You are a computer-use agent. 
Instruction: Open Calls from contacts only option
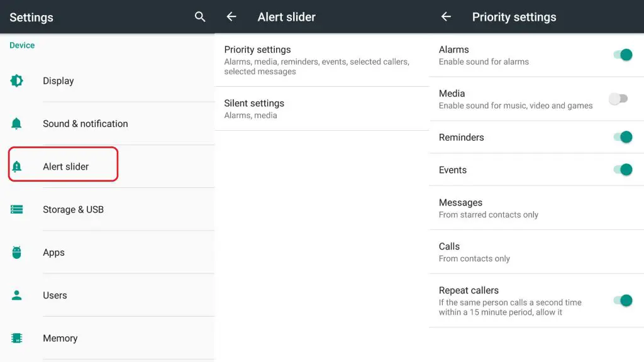point(536,252)
